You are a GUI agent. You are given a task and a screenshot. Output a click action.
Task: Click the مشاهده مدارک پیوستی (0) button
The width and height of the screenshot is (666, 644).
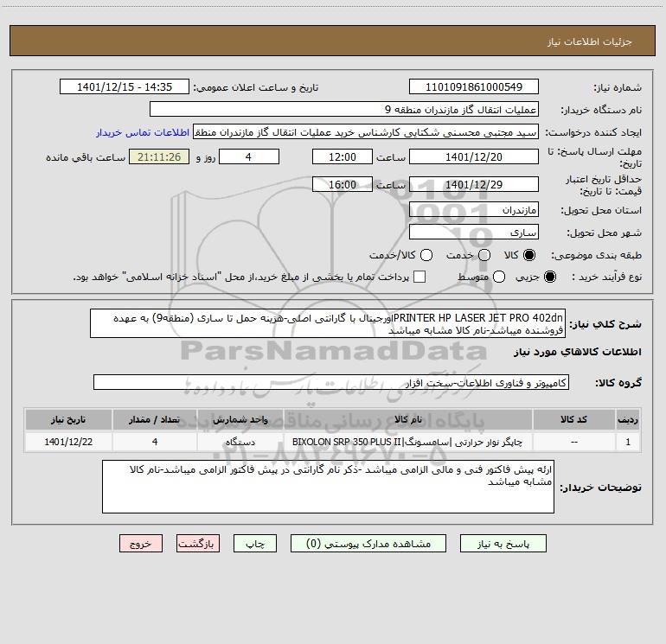(x=368, y=544)
